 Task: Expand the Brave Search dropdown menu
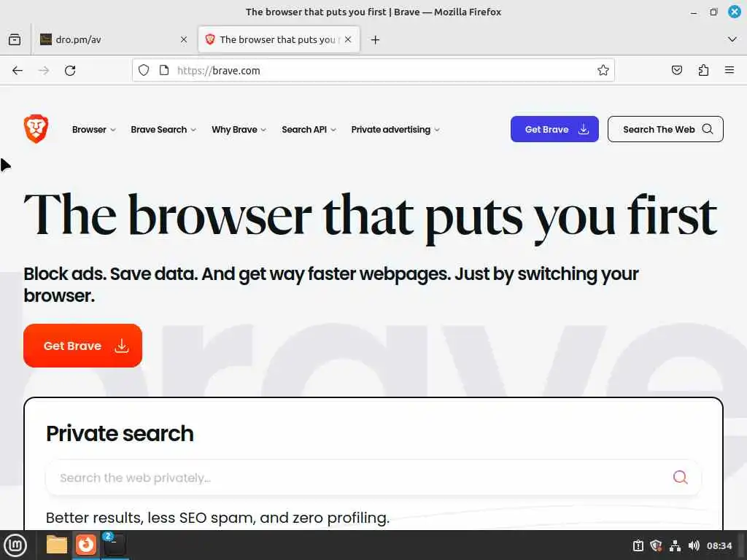[x=163, y=130]
